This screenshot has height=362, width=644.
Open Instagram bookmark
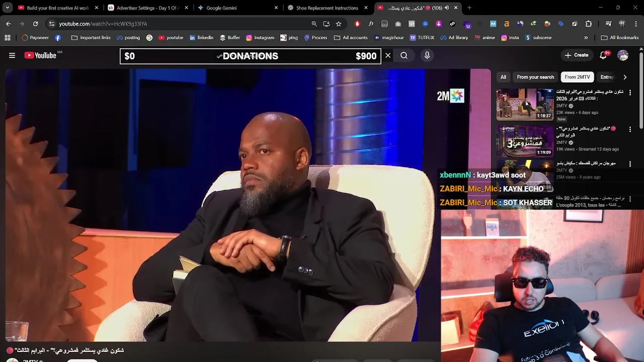[260, 38]
